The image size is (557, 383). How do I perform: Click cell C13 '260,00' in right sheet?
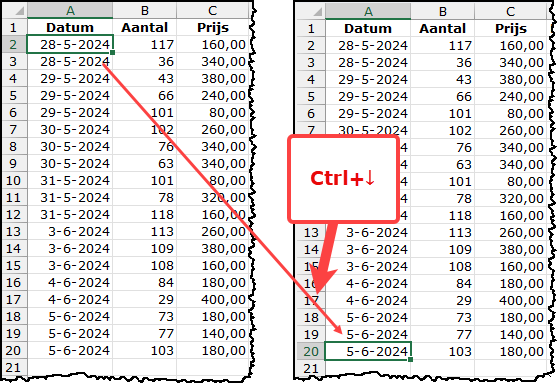click(x=510, y=232)
